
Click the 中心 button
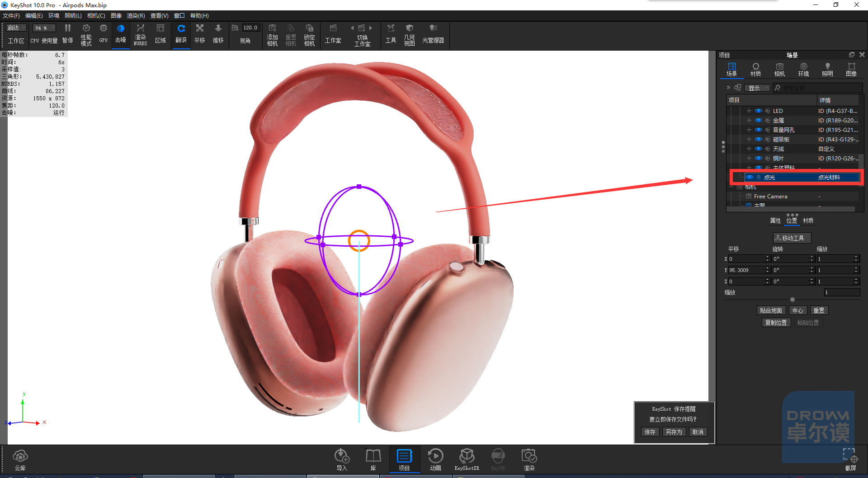797,310
